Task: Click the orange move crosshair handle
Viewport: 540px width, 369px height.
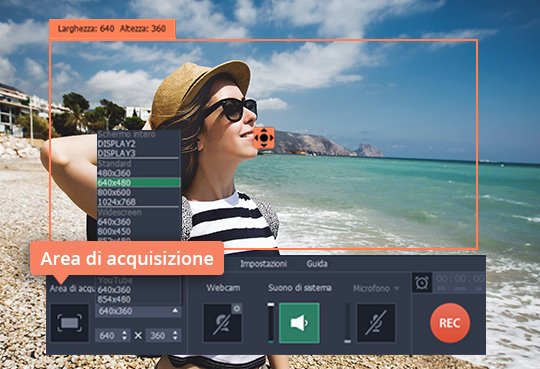Action: tap(264, 138)
